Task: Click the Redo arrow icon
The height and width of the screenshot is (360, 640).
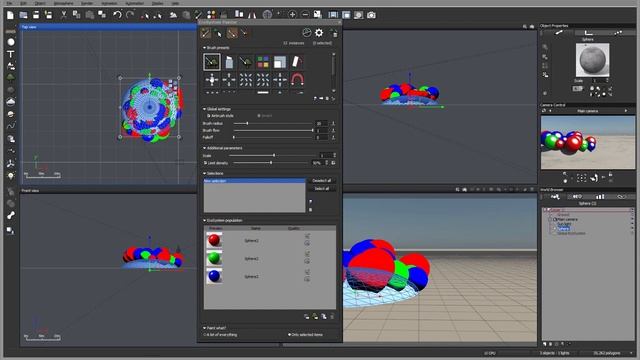Action: (x=130, y=15)
